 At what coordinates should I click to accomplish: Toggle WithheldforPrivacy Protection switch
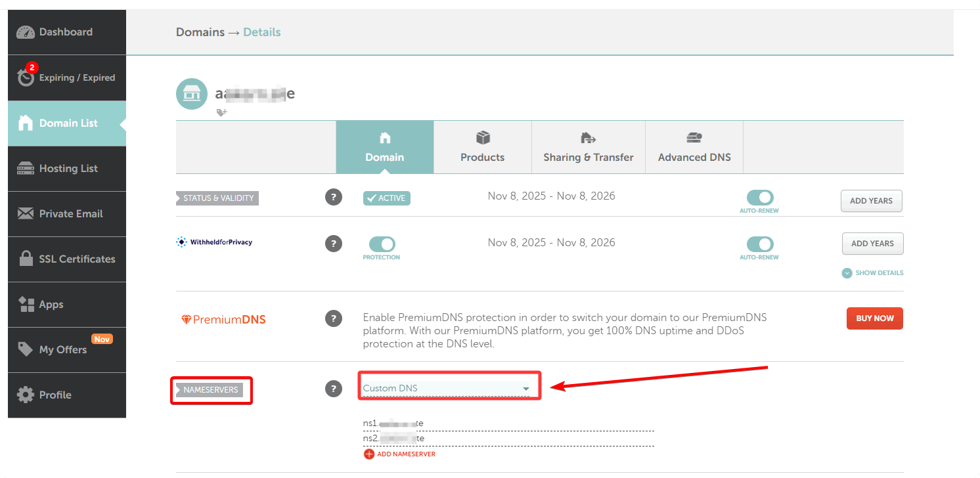point(382,244)
